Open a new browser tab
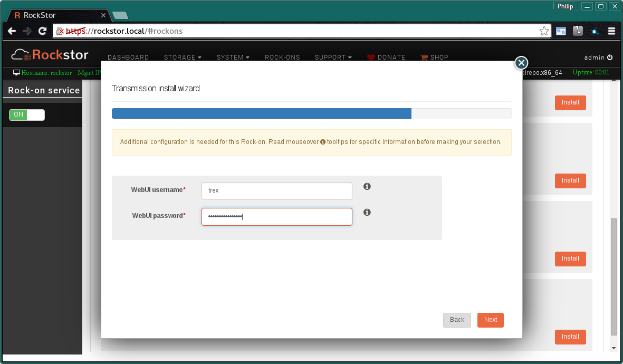 pyautogui.click(x=120, y=15)
